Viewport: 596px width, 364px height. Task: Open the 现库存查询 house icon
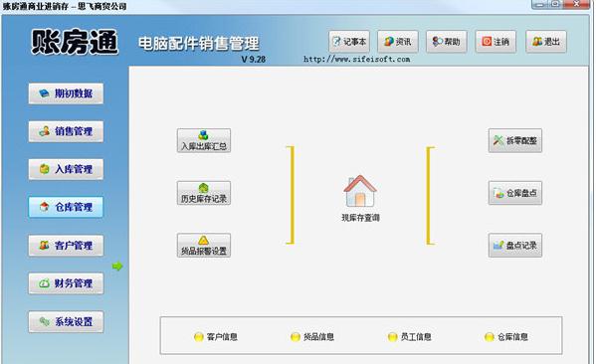click(360, 192)
